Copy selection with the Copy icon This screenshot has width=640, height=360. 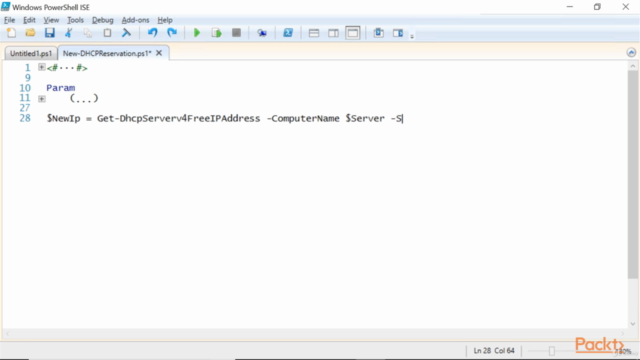pos(88,33)
